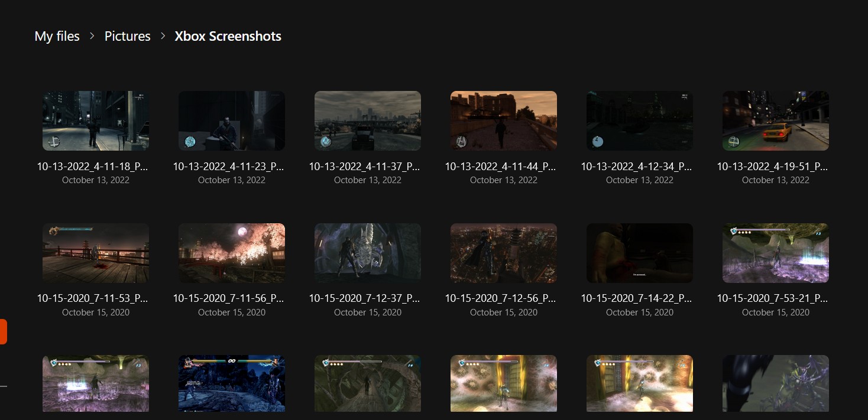
Task: Open thumbnail 10-13-2022_4-11-37
Action: click(x=368, y=121)
